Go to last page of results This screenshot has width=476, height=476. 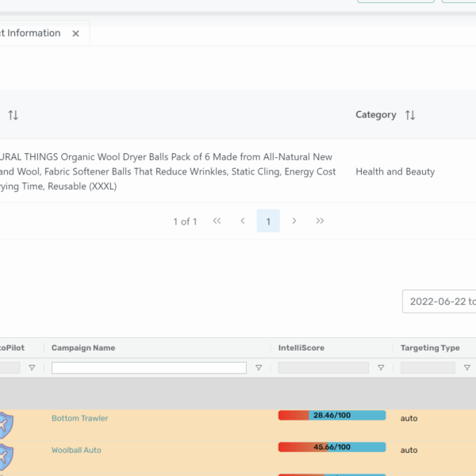(320, 221)
